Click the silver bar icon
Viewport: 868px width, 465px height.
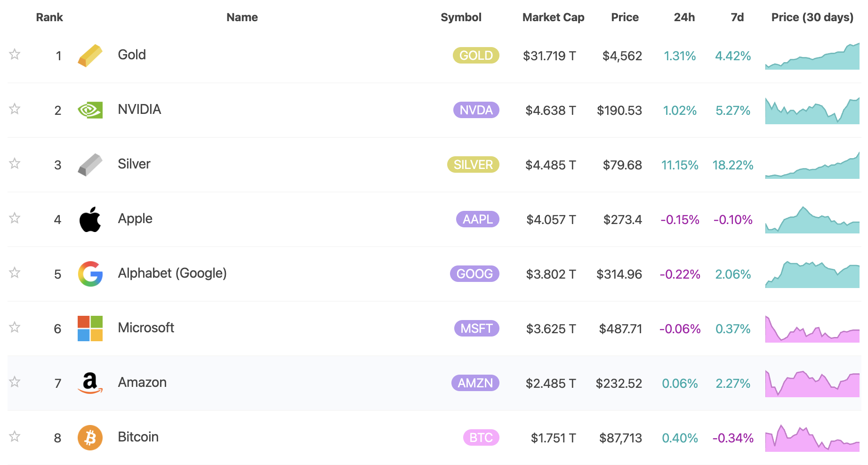pos(90,165)
